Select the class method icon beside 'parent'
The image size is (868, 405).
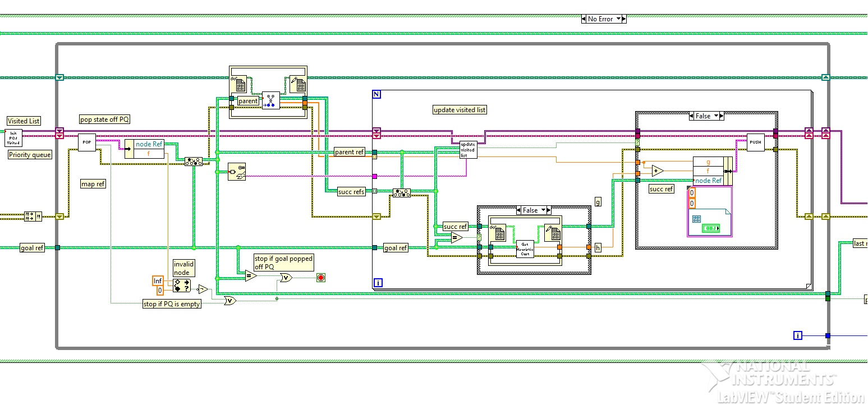[271, 100]
